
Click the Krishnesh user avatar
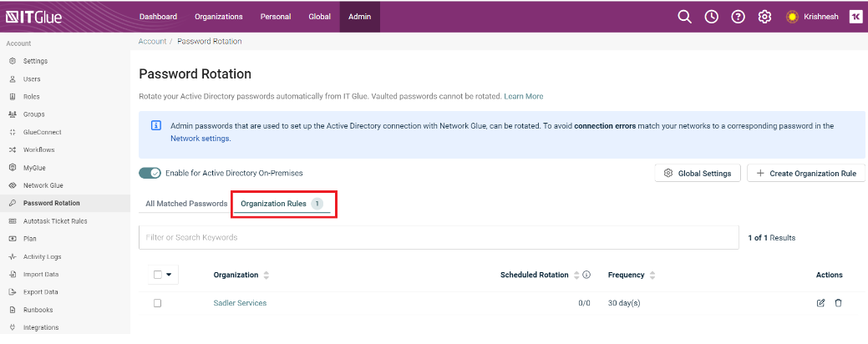coord(792,18)
